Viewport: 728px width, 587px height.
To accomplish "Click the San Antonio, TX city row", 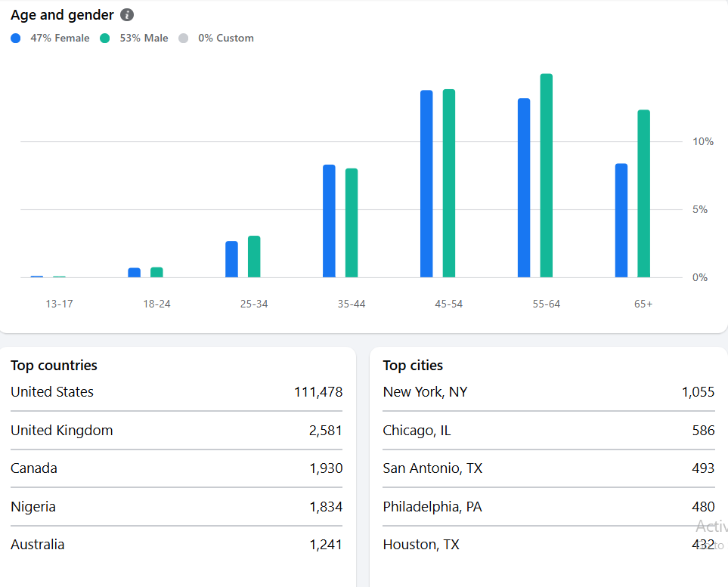I will (549, 468).
